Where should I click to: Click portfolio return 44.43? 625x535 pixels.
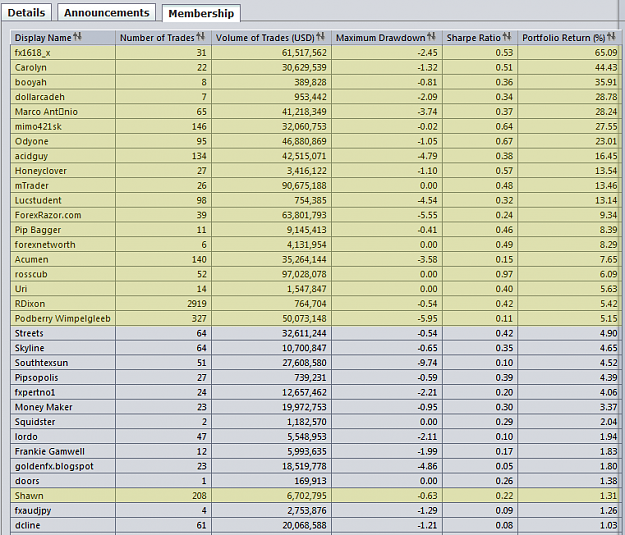(606, 67)
